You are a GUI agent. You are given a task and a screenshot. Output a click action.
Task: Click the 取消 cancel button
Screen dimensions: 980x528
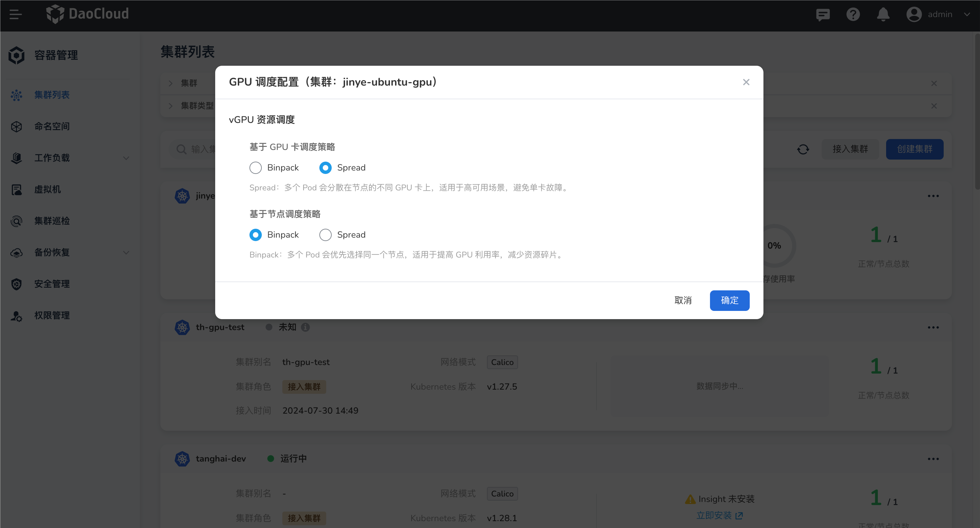click(683, 300)
